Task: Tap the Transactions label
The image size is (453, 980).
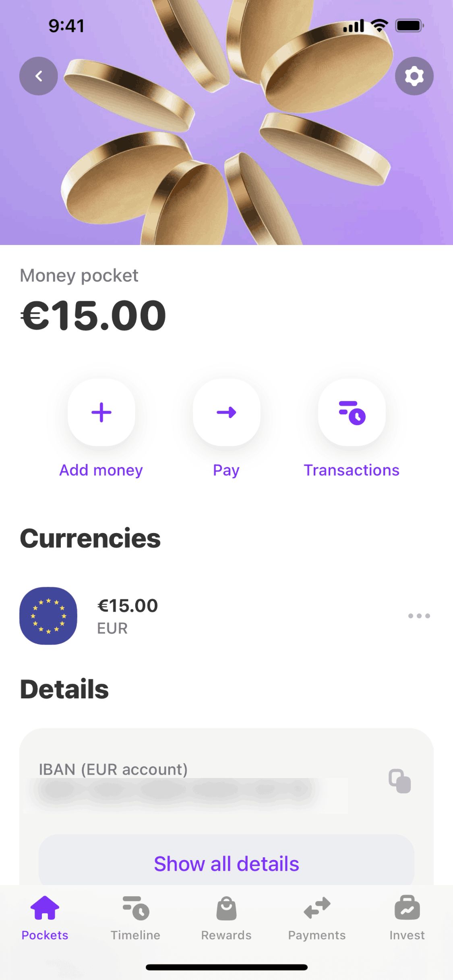Action: pyautogui.click(x=352, y=470)
